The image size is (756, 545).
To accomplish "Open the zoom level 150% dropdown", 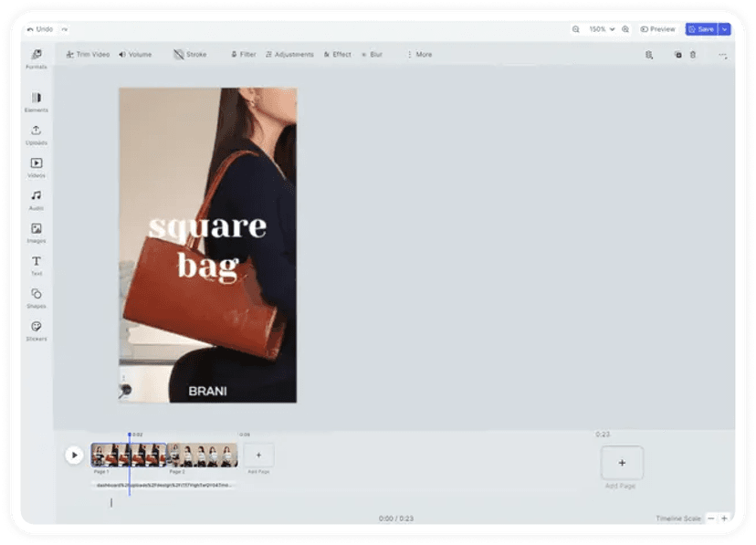I will (x=602, y=28).
